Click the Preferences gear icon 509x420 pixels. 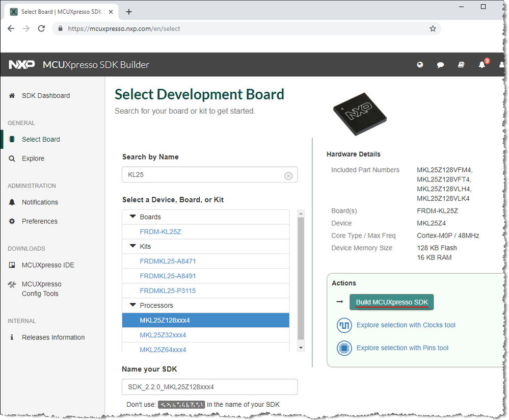[x=12, y=221]
